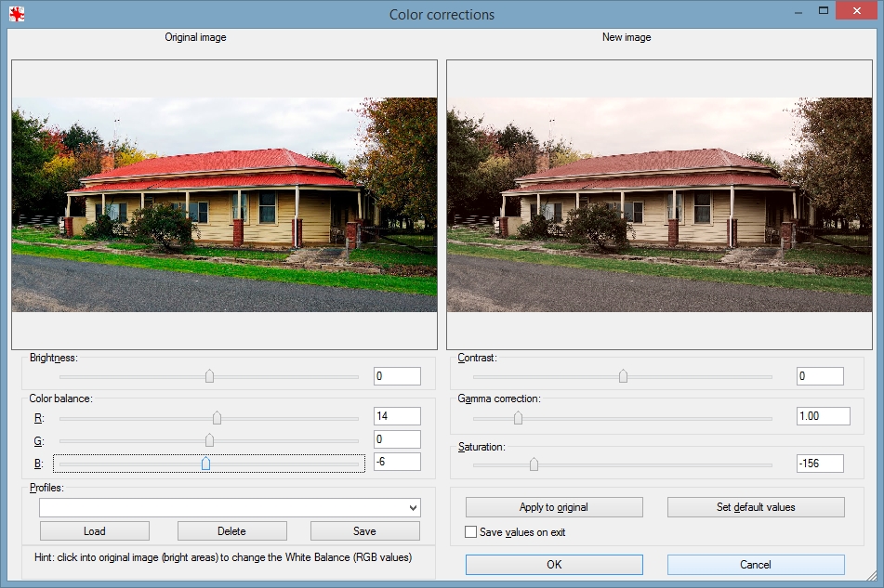
Task: Click the IrfanView icon in title bar
Action: tap(16, 14)
